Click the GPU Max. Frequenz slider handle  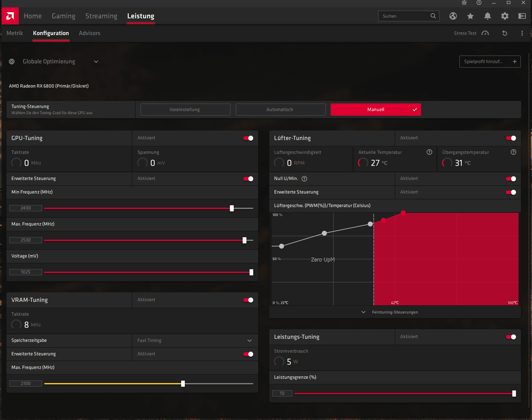[245, 240]
